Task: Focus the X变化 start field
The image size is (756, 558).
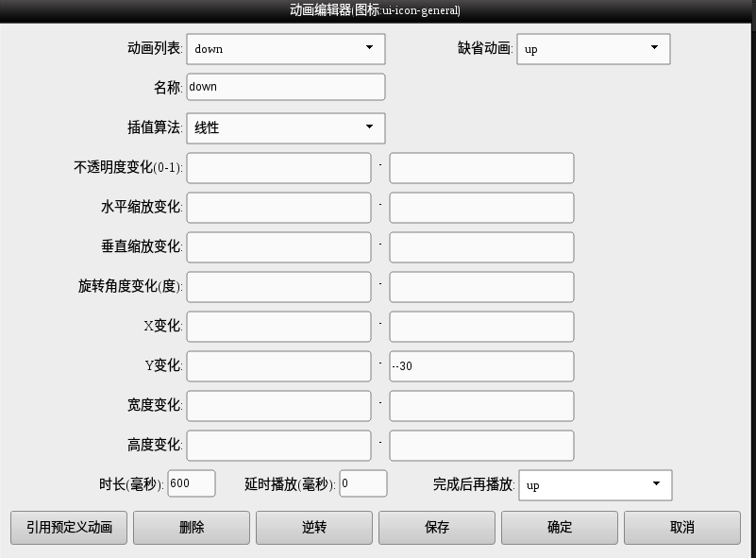Action: (278, 326)
